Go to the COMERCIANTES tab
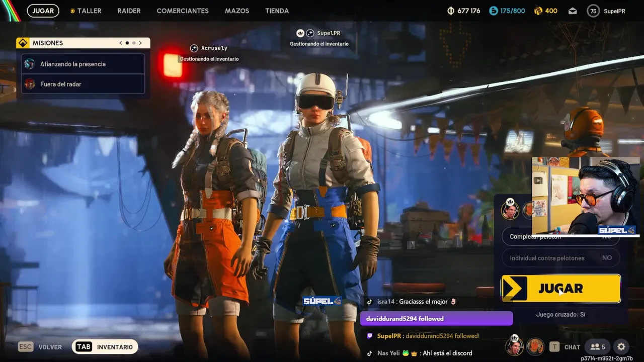This screenshot has width=644, height=362. coord(183,11)
